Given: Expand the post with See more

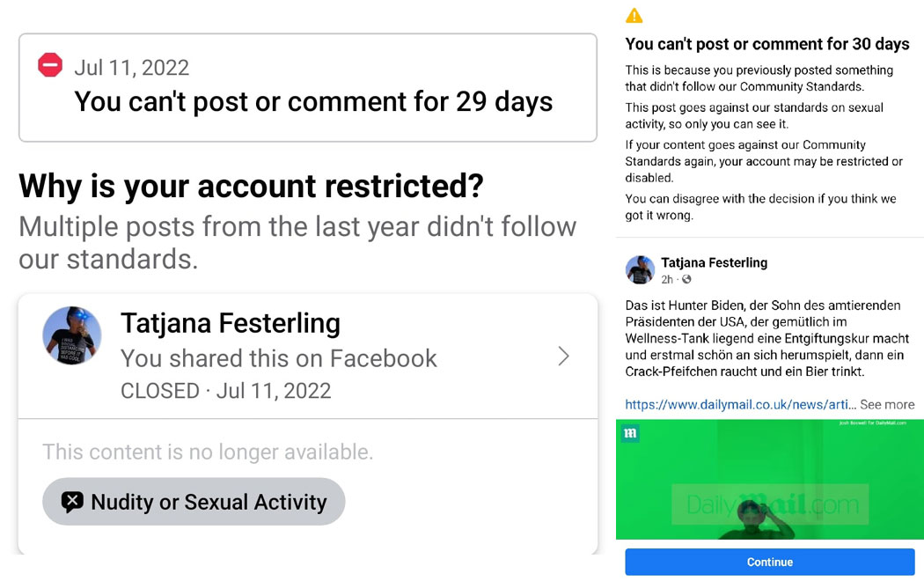Looking at the screenshot, I should (x=887, y=404).
